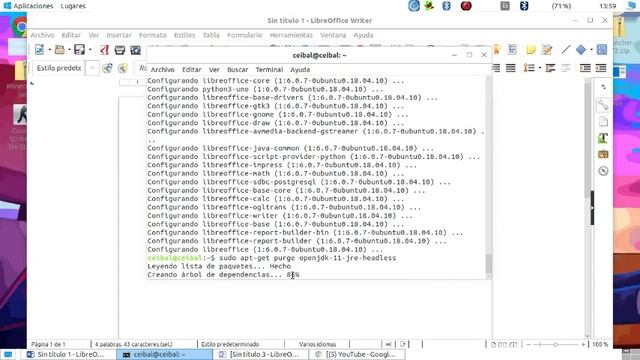The image size is (640, 360).
Task: Click the Increase Indent icon
Action: (585, 68)
